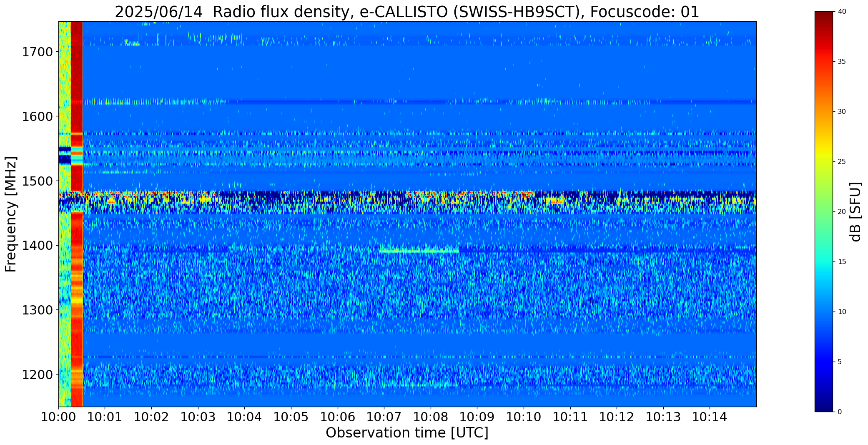Image resolution: width=868 pixels, height=445 pixels.
Task: Click the 1500 frequency tick label
Action: [38, 181]
